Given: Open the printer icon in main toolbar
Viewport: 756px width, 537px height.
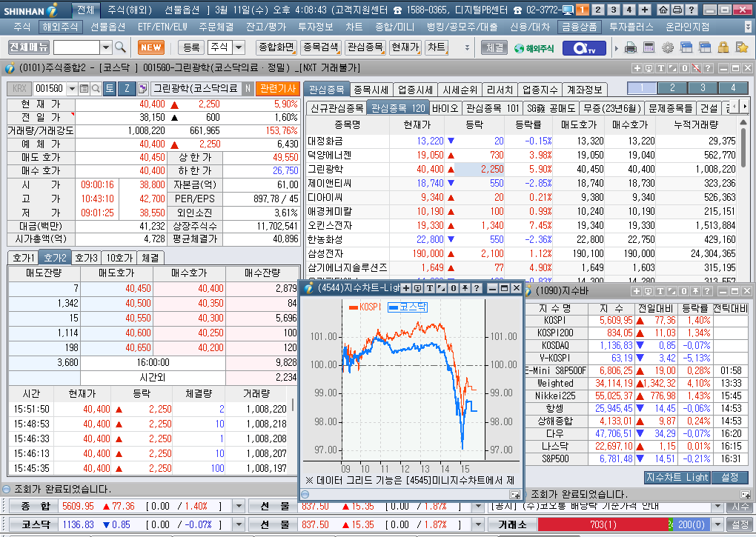Looking at the screenshot, I should click(x=631, y=47).
